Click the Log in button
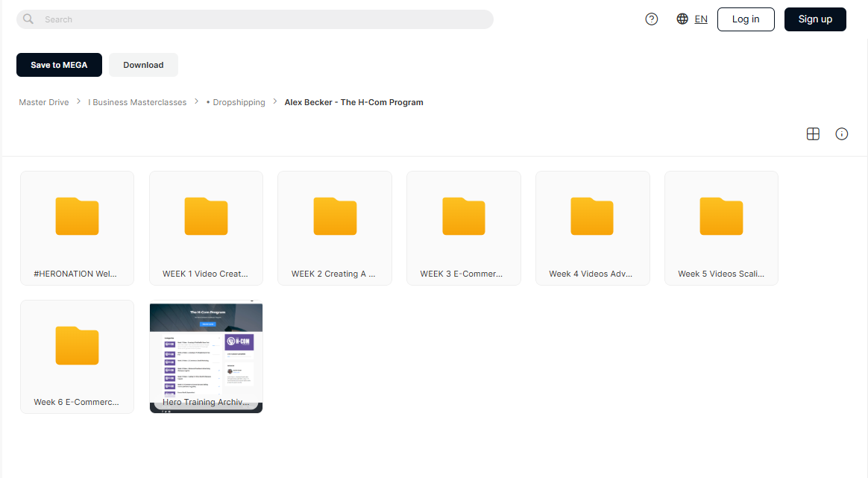Image resolution: width=868 pixels, height=478 pixels. (x=746, y=19)
